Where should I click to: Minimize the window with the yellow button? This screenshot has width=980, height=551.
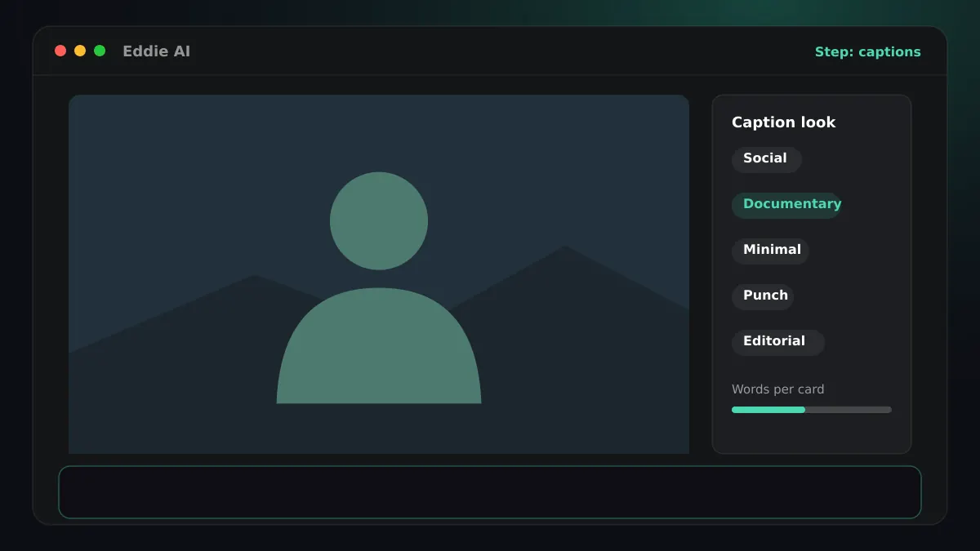[x=80, y=51]
